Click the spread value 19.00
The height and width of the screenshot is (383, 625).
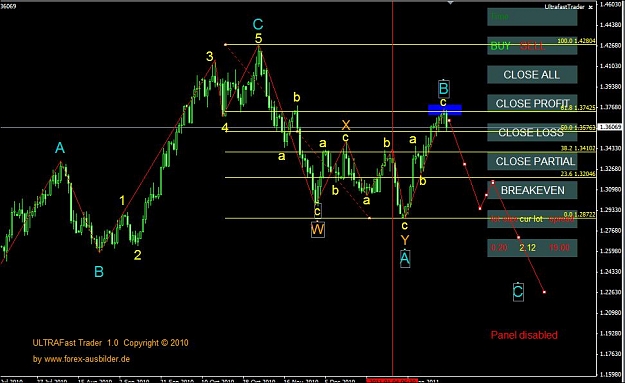(x=559, y=248)
